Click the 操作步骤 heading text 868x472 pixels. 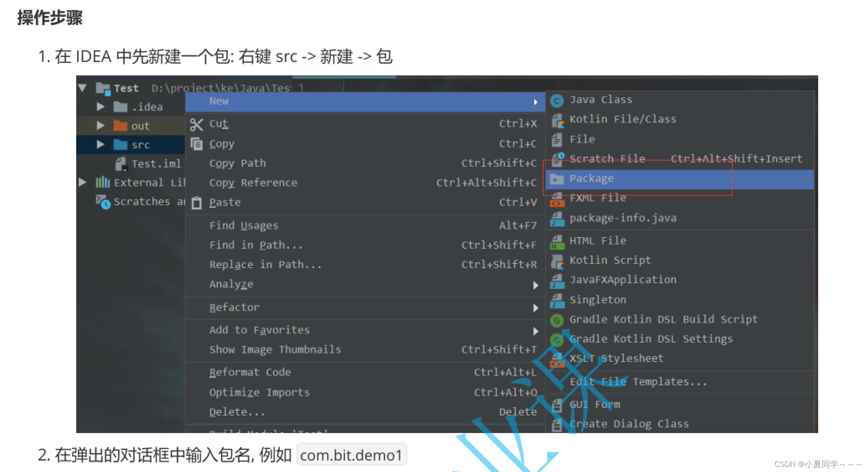[x=50, y=18]
